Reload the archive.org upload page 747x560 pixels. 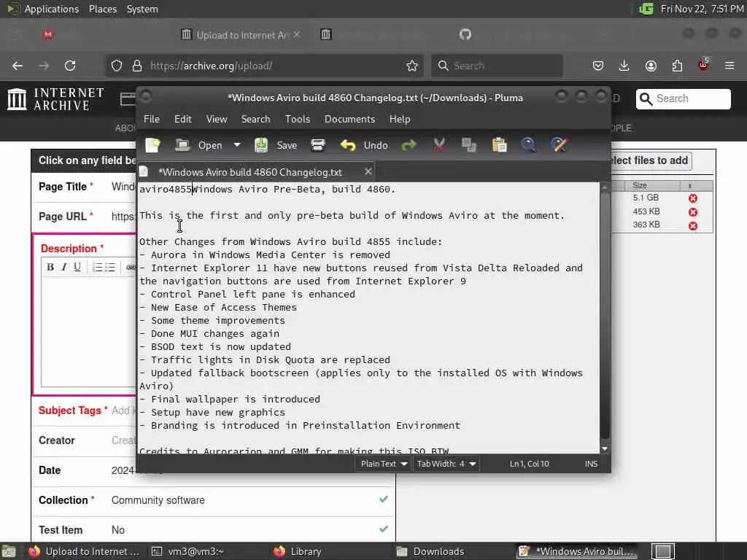click(x=70, y=66)
